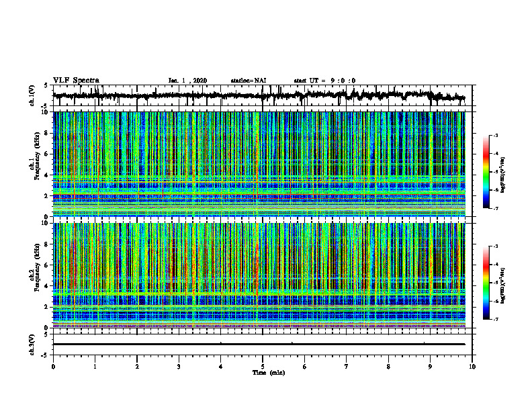Image resolution: width=532 pixels, height=411 pixels.
Task: Click the "-7" label on ch.1 color scale
Action: pyautogui.click(x=495, y=208)
